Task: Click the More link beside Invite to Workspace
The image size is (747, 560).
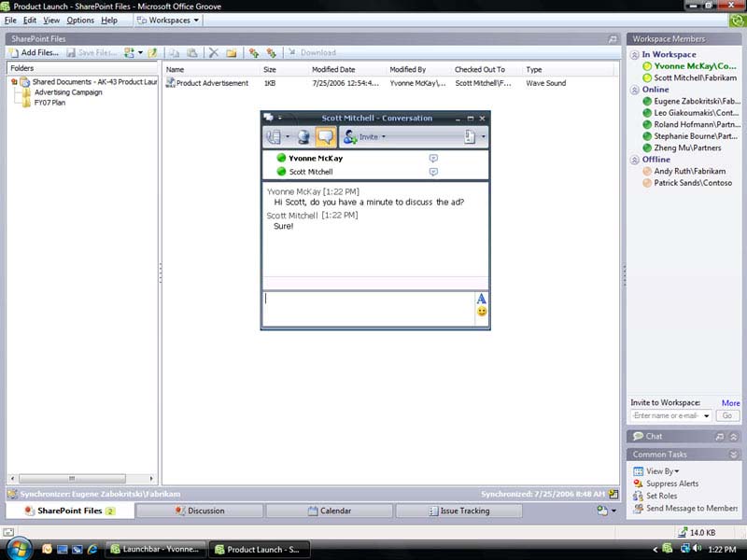Action: coord(730,403)
